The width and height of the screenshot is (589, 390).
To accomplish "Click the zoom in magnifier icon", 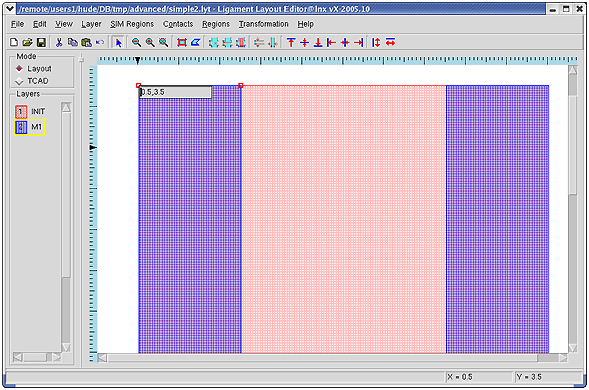I will (x=150, y=42).
